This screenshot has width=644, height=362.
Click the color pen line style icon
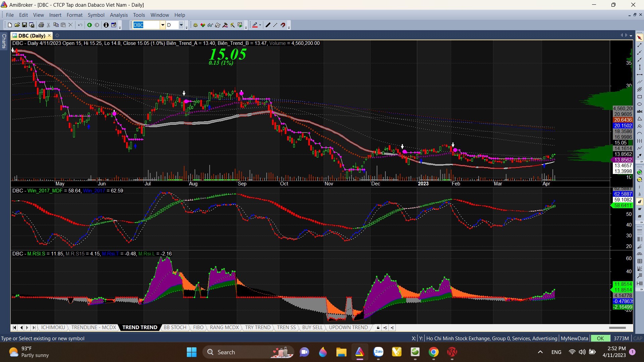pyautogui.click(x=255, y=25)
